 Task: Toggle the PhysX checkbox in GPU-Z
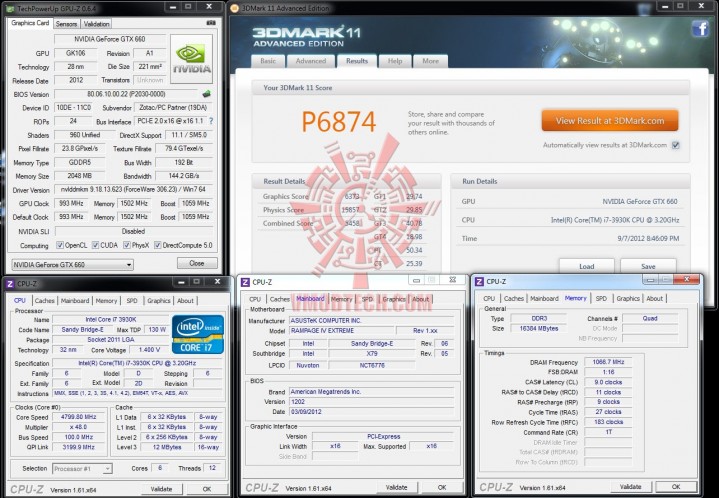(x=127, y=245)
